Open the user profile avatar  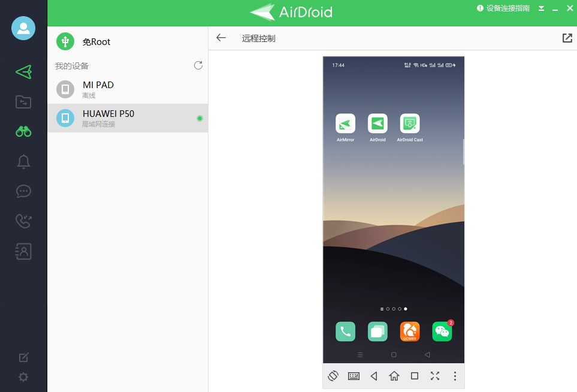(x=23, y=28)
